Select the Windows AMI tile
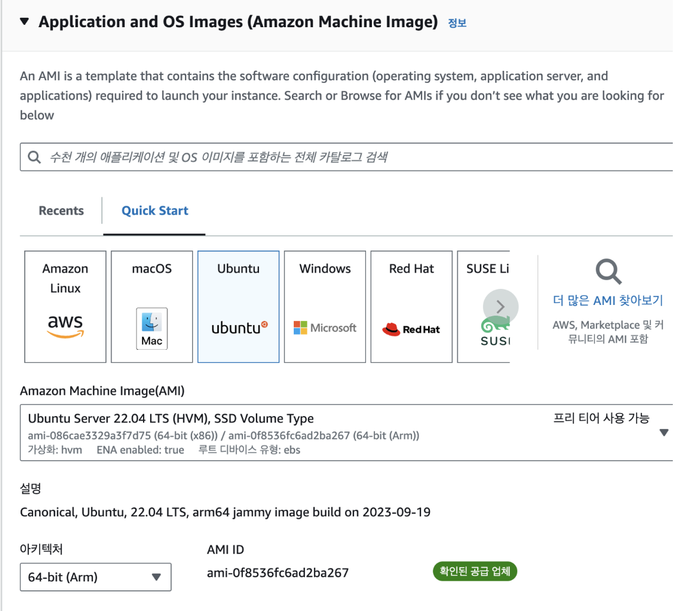 (325, 307)
